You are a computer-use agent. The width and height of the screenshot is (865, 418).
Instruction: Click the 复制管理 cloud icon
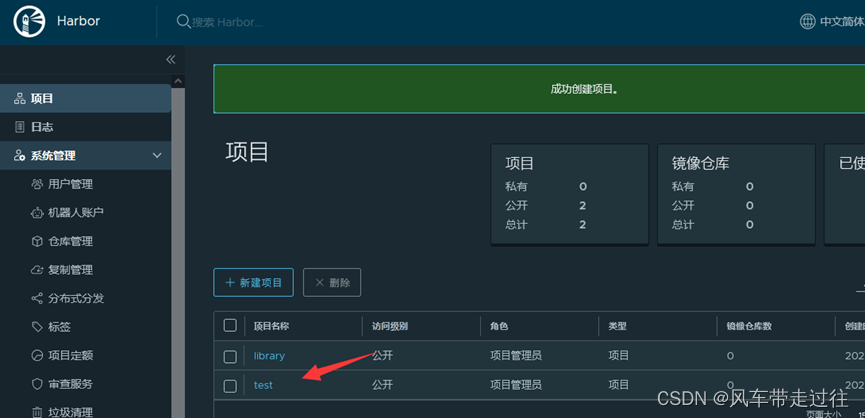tap(37, 270)
